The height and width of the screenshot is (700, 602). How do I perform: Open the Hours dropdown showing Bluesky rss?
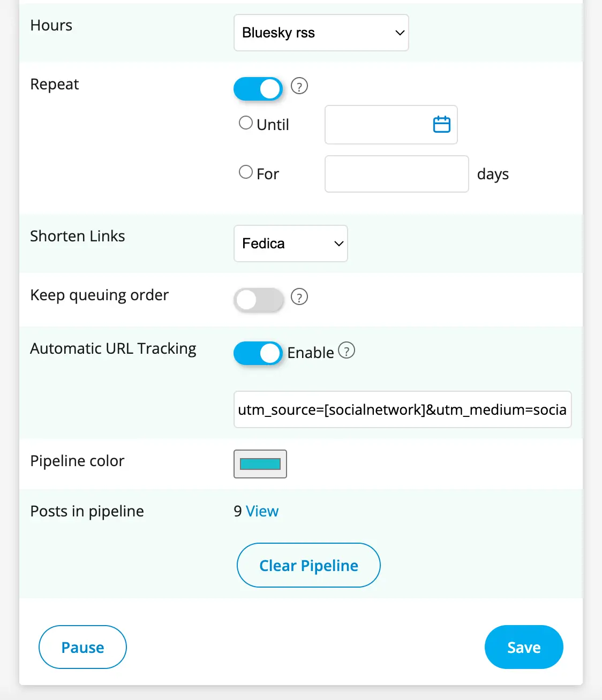click(x=321, y=33)
